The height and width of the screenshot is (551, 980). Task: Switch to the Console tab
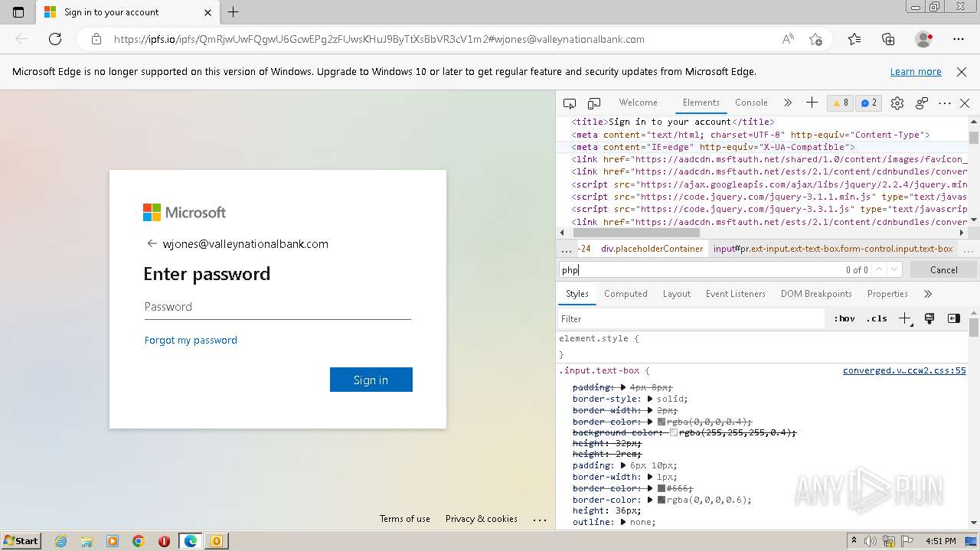(751, 103)
